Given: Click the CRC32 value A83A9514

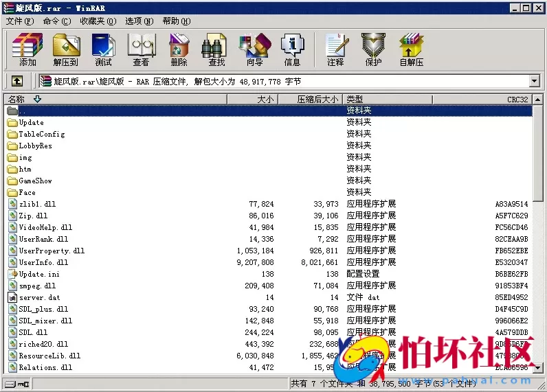Looking at the screenshot, I should [x=511, y=204].
